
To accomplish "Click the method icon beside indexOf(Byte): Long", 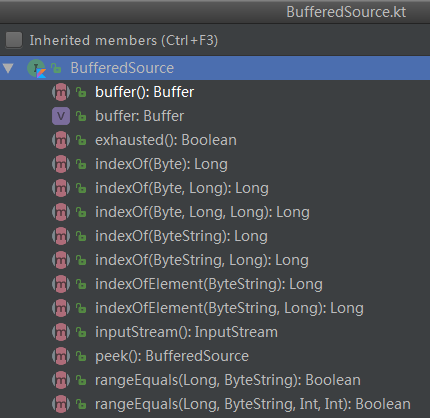I will (x=61, y=164).
